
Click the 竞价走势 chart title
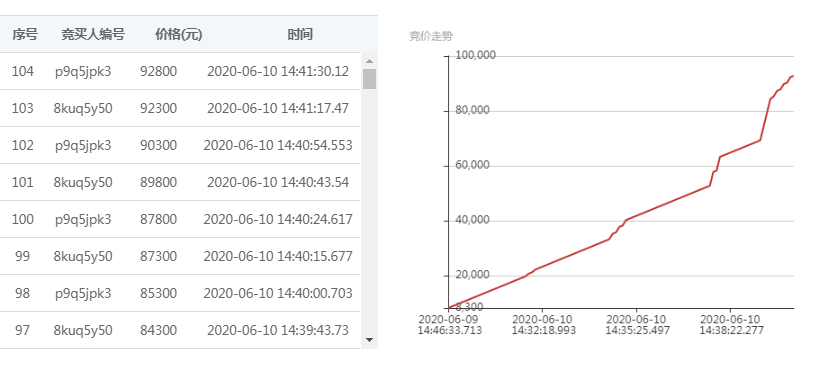tap(430, 36)
